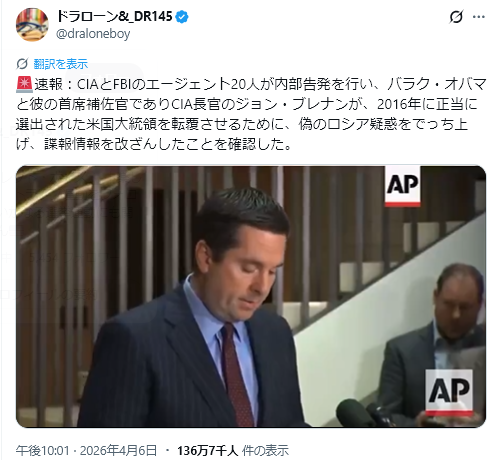Click the display name ドラローン&_DR145
The width and height of the screenshot is (497, 460).
pos(115,16)
